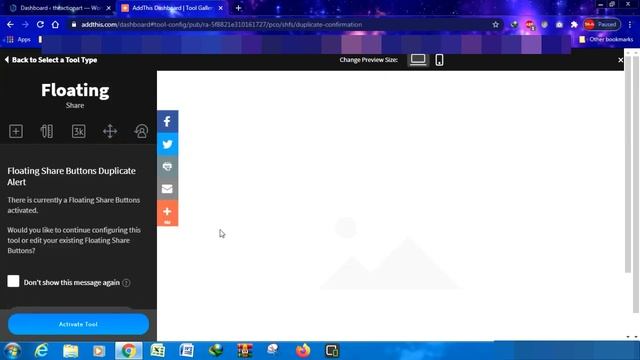This screenshot has width=640, height=360.
Task: Open the Other bookmarks folder
Action: pyautogui.click(x=606, y=40)
